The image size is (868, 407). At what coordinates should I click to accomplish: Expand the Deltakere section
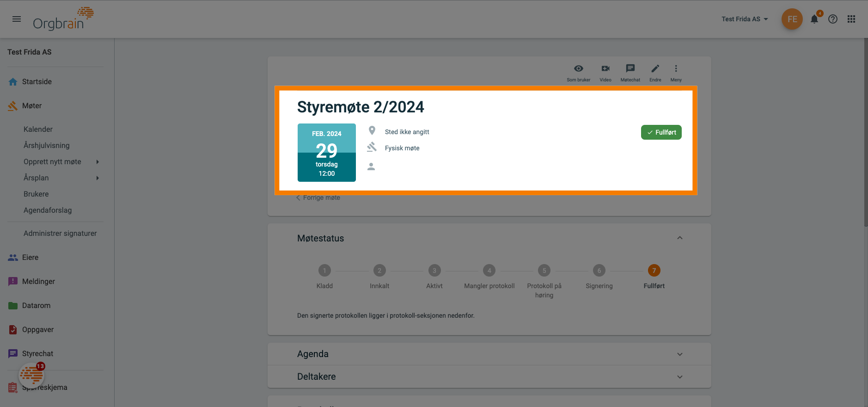point(680,377)
